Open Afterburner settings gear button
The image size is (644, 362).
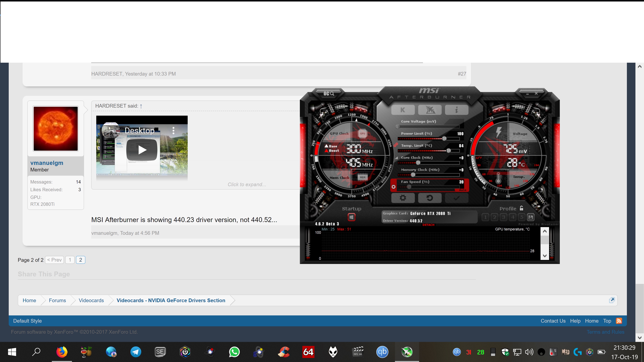403,198
